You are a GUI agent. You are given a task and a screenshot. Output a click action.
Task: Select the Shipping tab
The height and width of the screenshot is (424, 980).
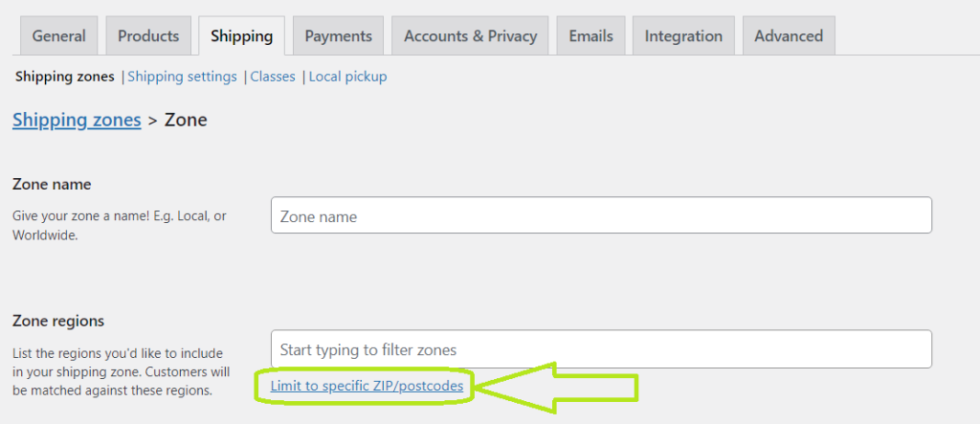tap(241, 36)
